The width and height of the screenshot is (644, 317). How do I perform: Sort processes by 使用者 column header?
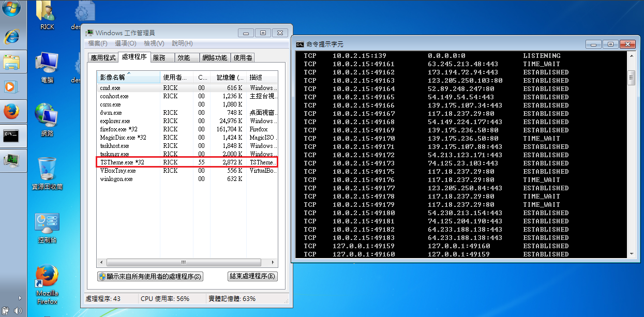pyautogui.click(x=176, y=78)
